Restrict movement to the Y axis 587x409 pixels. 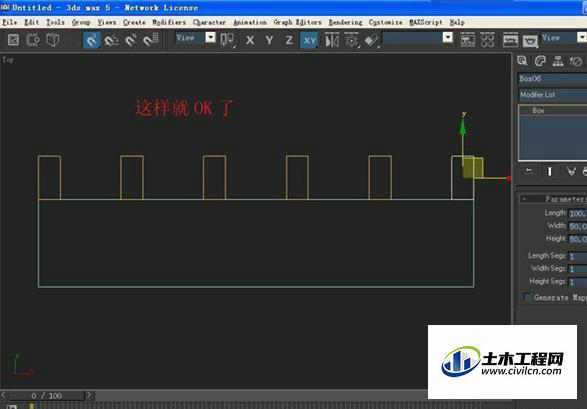(269, 40)
